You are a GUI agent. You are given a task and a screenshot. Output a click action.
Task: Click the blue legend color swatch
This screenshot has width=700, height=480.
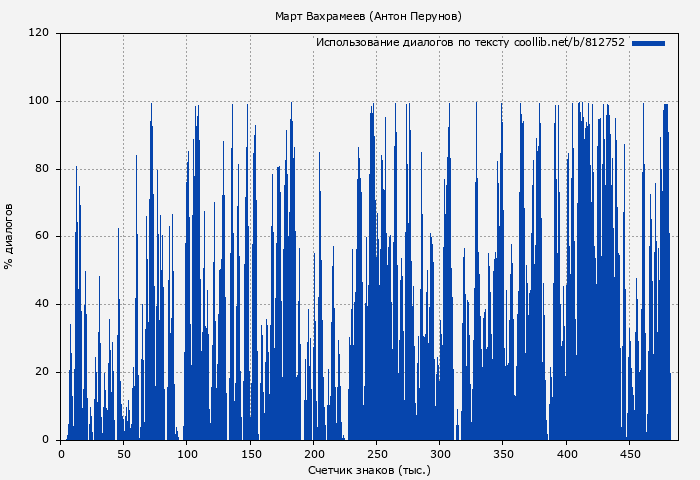648,43
